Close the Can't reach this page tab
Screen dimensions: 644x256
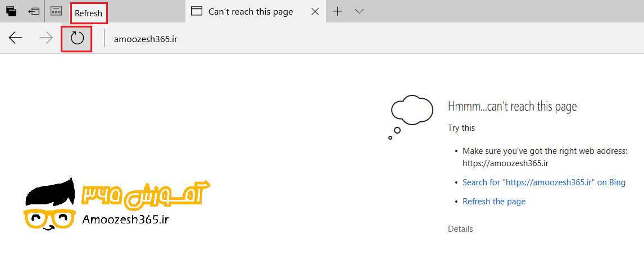pos(315,11)
